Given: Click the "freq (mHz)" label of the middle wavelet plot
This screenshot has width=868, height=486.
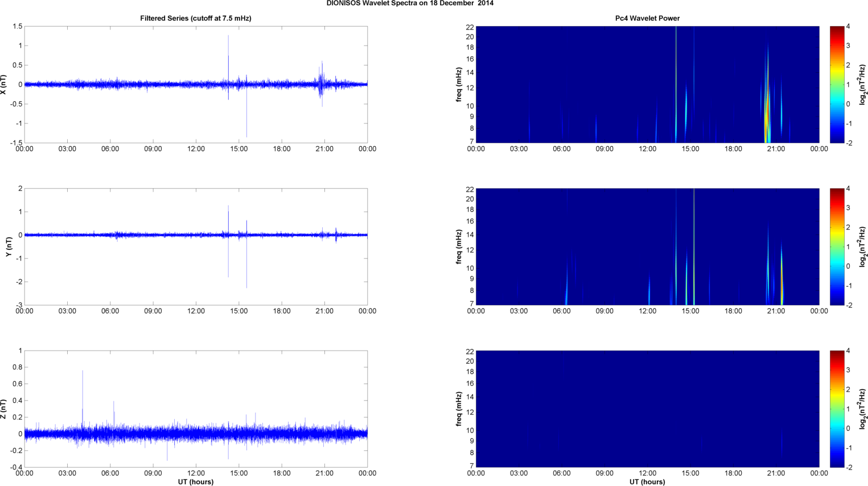Looking at the screenshot, I should coord(459,246).
